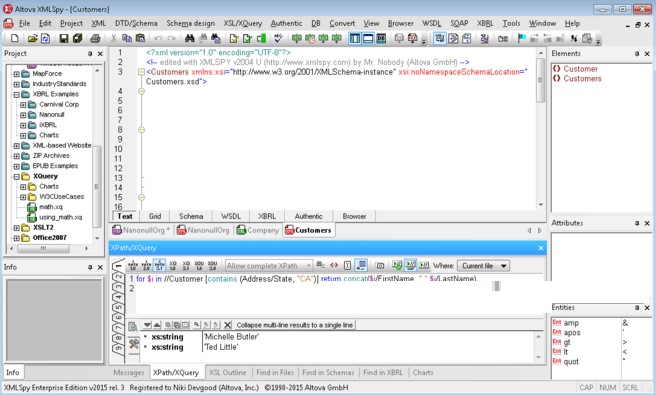
Task: Click the Paste clipboard icon
Action: (140, 38)
